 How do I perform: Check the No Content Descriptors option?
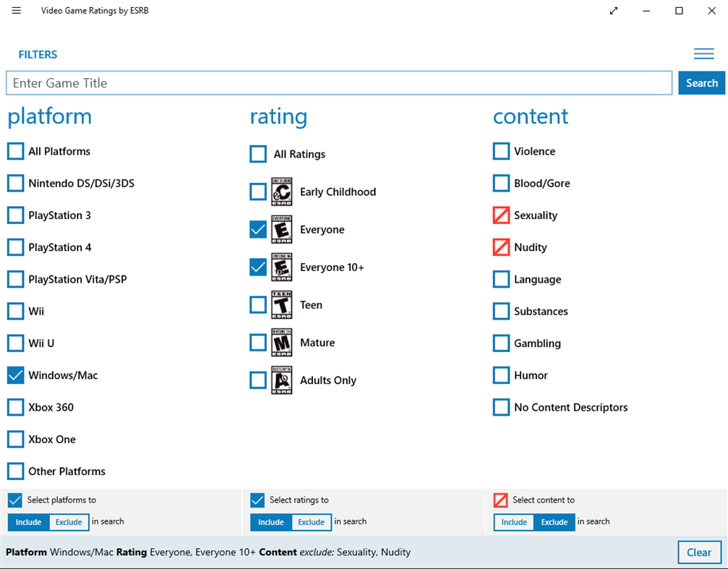click(x=501, y=407)
